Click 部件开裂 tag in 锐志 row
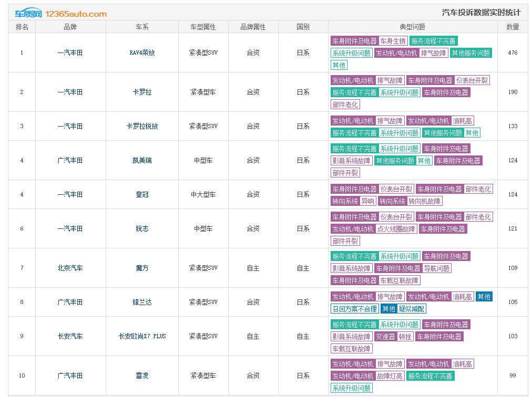The height and width of the screenshot is (397, 532). click(345, 241)
